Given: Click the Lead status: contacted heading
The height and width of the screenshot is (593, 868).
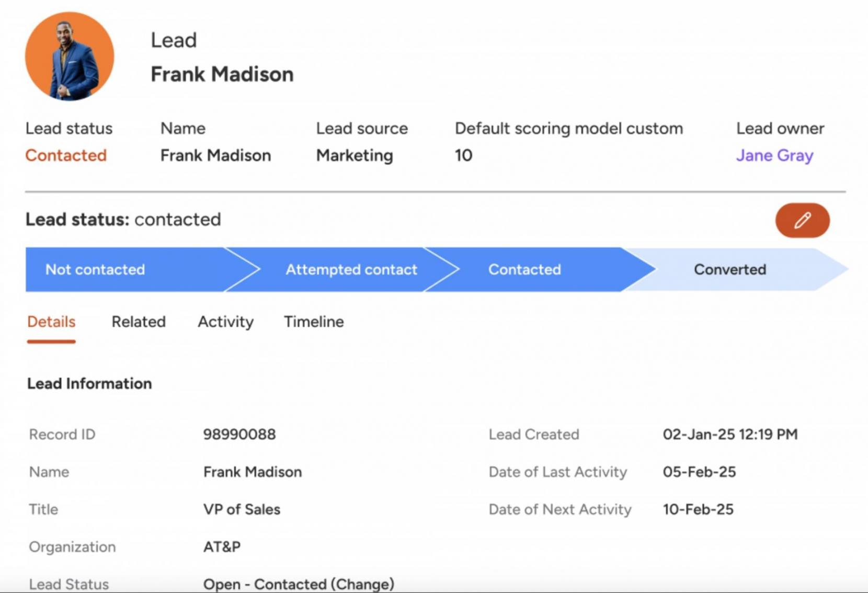Looking at the screenshot, I should pyautogui.click(x=123, y=220).
